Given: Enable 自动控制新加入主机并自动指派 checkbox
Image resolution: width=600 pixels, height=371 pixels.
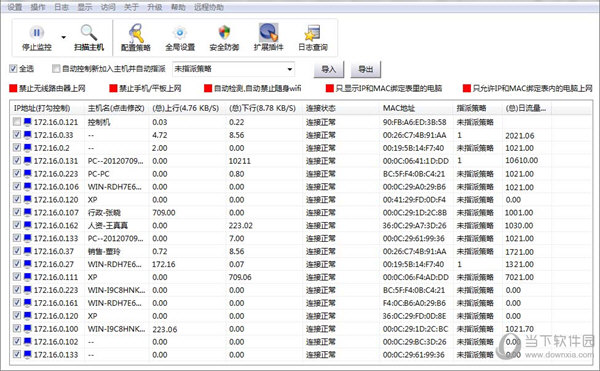Looking at the screenshot, I should (x=56, y=69).
